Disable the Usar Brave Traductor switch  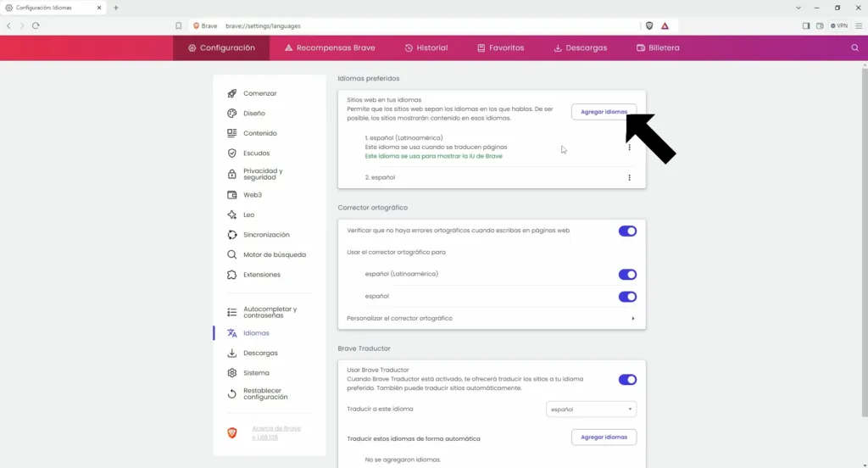click(627, 380)
